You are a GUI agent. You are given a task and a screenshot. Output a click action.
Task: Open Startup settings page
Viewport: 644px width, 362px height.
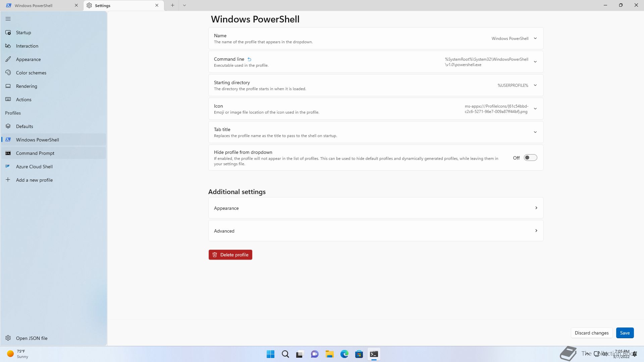tap(54, 33)
